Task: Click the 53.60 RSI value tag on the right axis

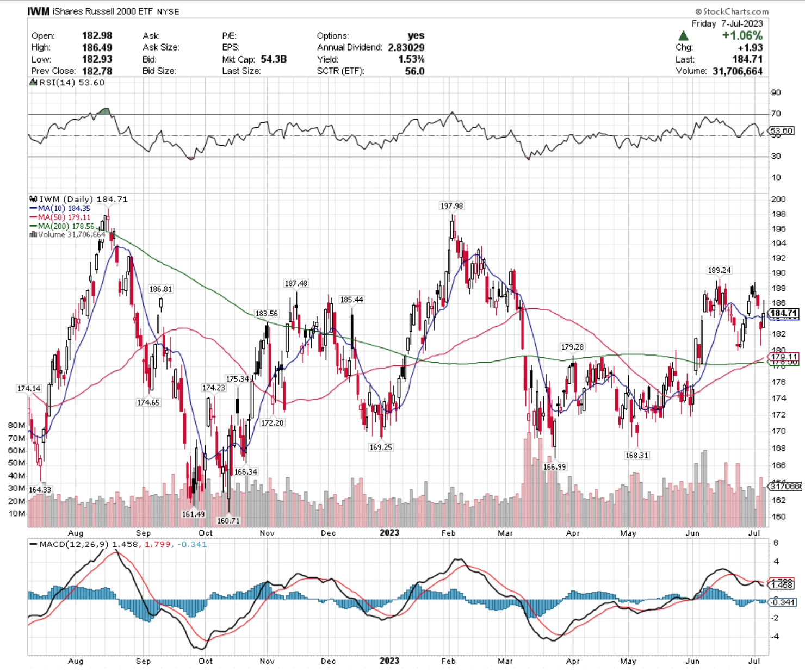Action: click(782, 131)
